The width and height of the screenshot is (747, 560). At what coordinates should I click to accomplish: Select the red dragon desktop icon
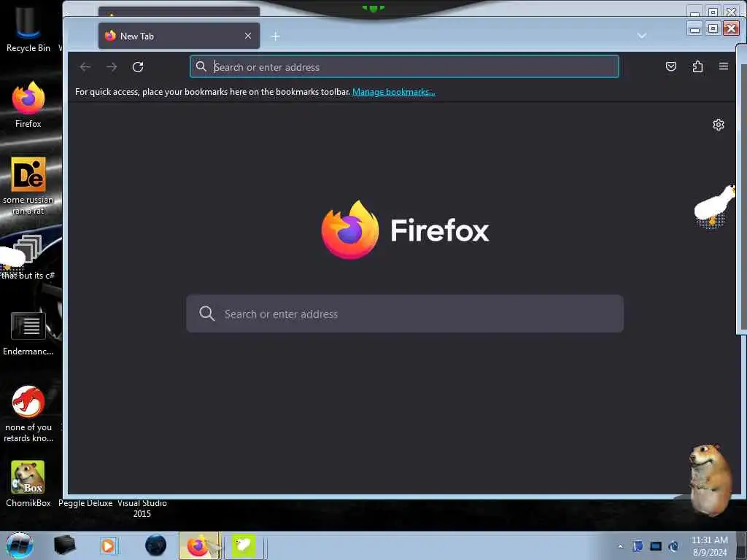28,413
